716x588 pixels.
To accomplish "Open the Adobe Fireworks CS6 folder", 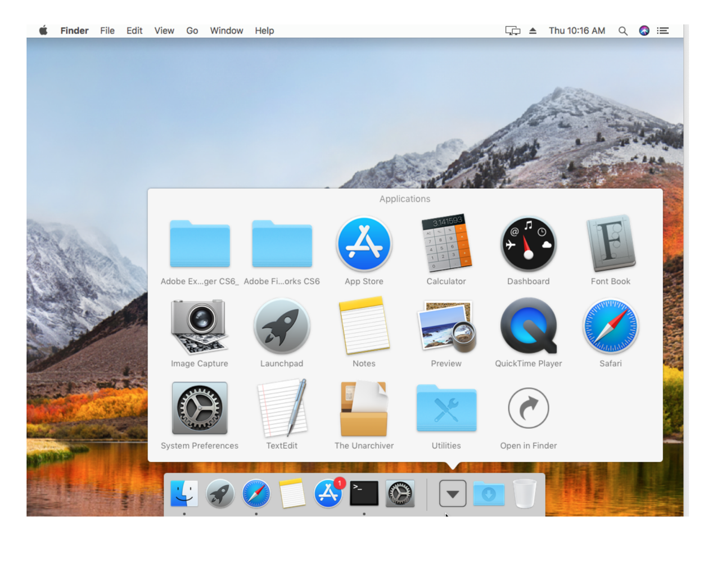I will (x=282, y=244).
